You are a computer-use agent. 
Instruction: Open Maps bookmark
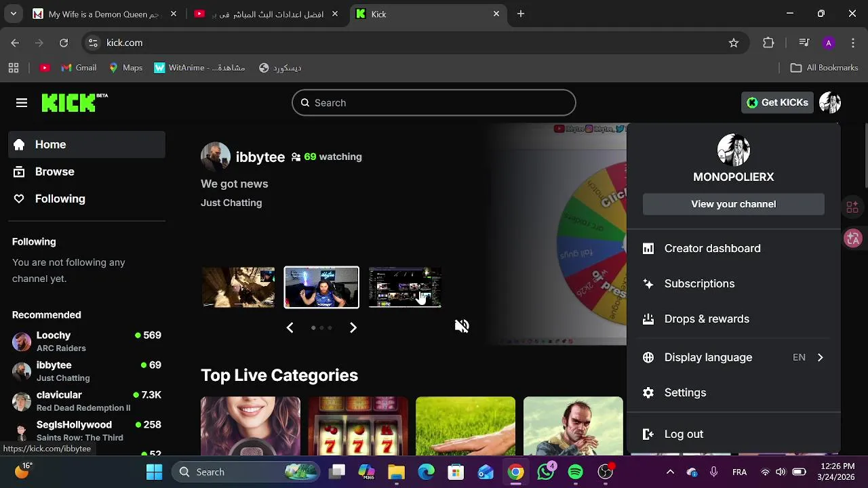[125, 68]
